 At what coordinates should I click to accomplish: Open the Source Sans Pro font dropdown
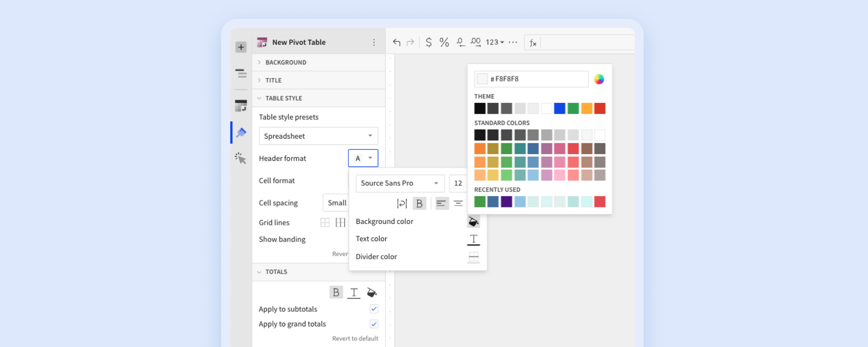point(400,183)
